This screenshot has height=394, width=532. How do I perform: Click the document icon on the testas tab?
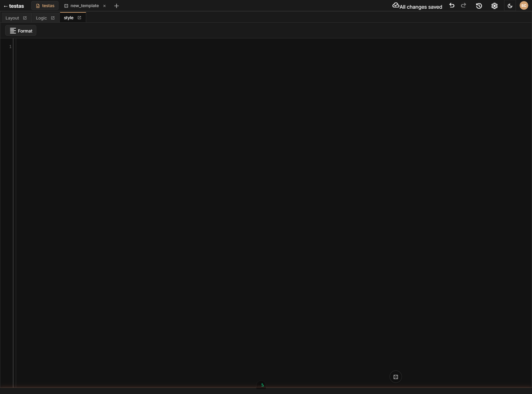[x=38, y=5]
